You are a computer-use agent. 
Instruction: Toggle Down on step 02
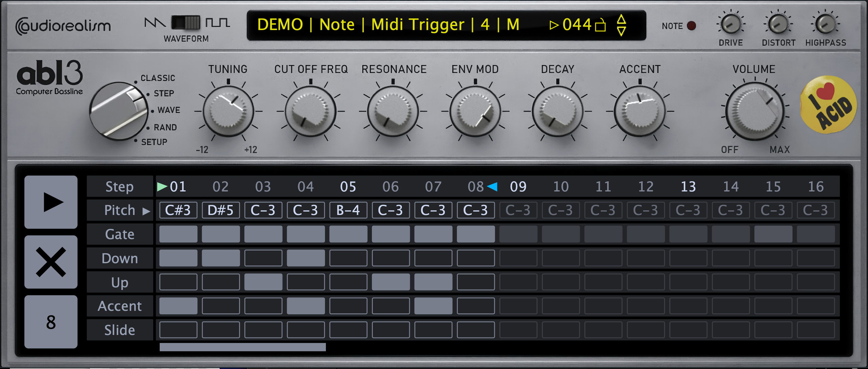[221, 258]
